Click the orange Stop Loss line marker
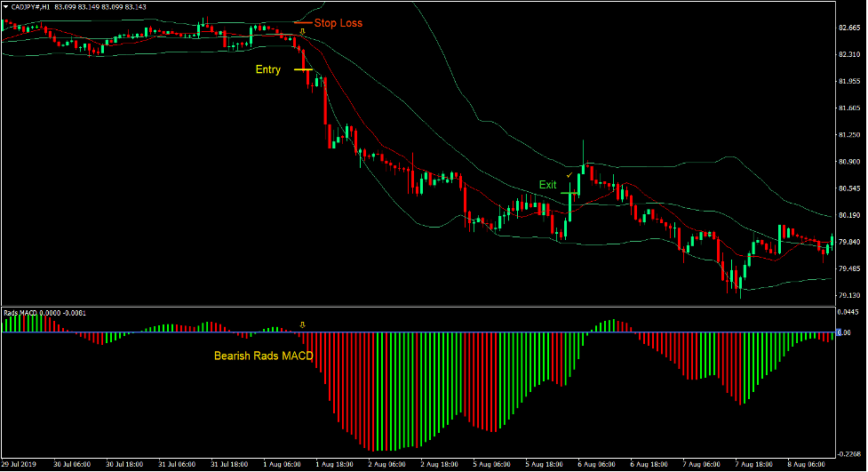The height and width of the screenshot is (472, 868). click(302, 22)
